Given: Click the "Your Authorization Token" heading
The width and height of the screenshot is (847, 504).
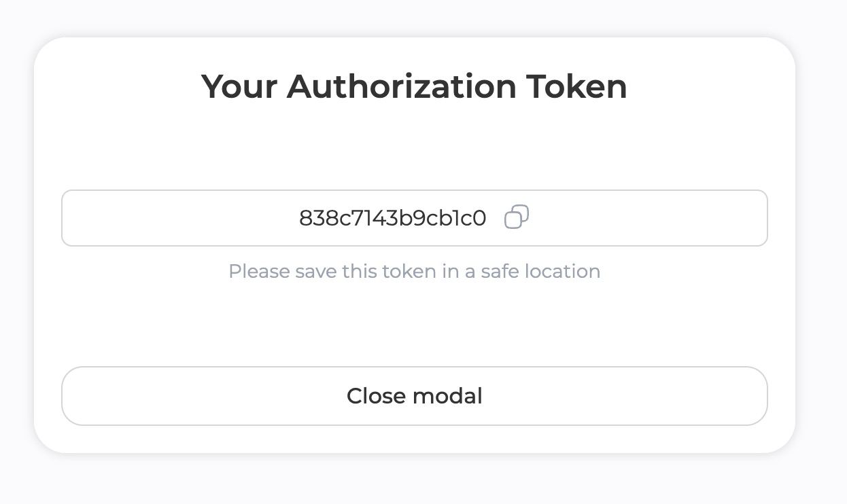Looking at the screenshot, I should [414, 87].
